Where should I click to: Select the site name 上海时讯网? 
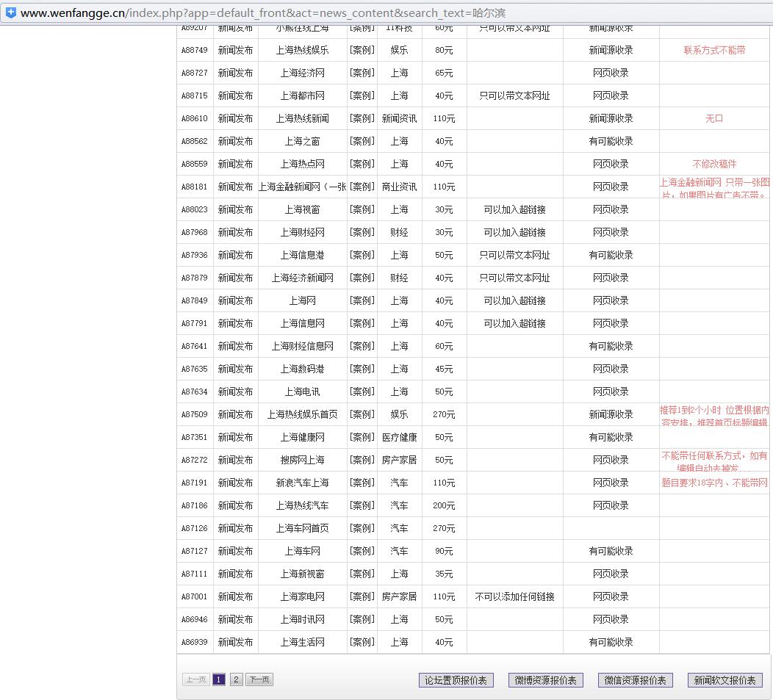[303, 620]
